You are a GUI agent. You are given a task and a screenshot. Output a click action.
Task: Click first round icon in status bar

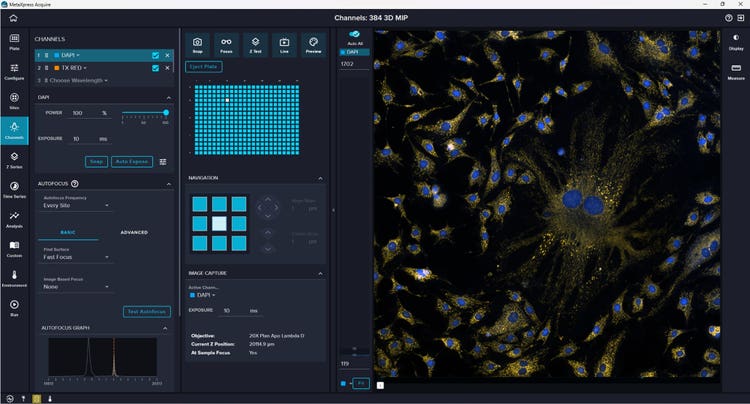pos(10,398)
